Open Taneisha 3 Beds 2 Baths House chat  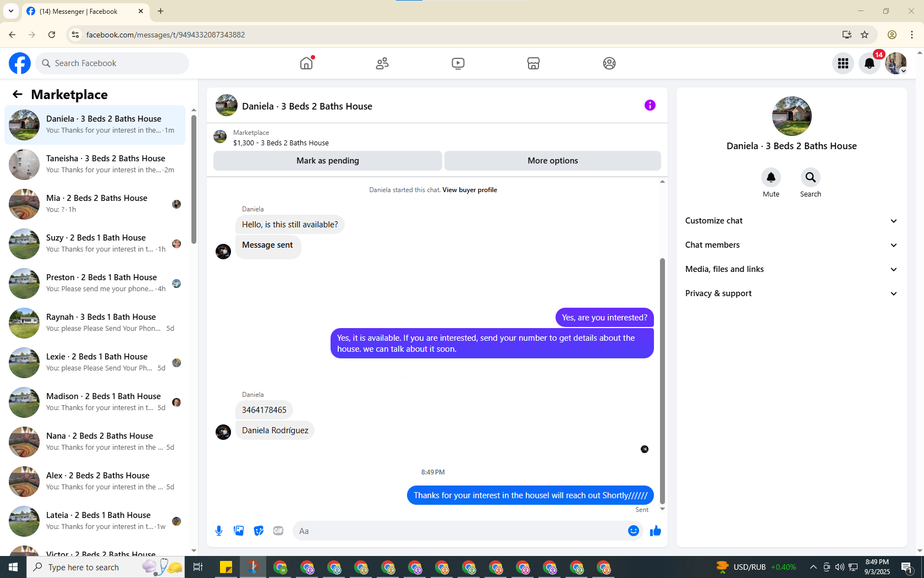coord(95,165)
